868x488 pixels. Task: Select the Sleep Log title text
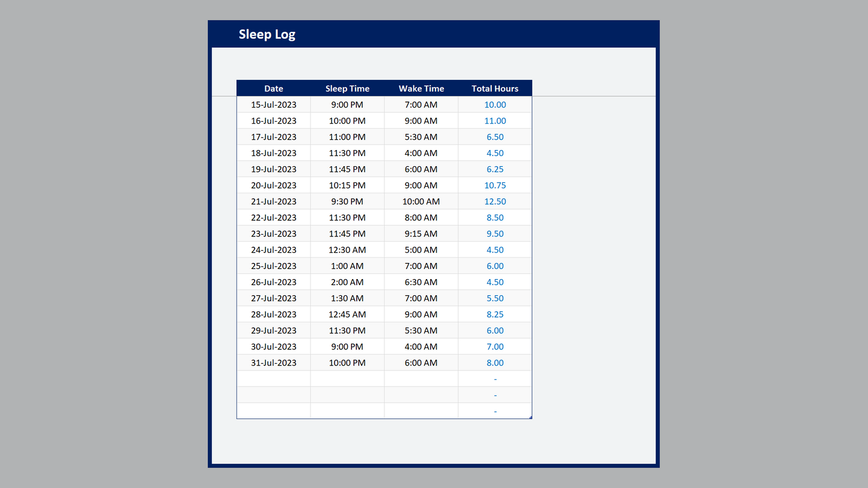(x=267, y=34)
